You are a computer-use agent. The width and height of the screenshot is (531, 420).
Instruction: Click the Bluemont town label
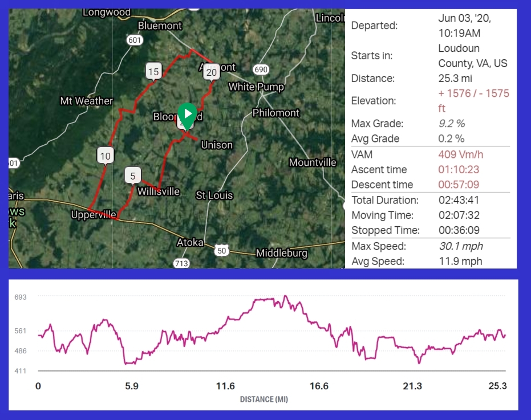[x=160, y=26]
